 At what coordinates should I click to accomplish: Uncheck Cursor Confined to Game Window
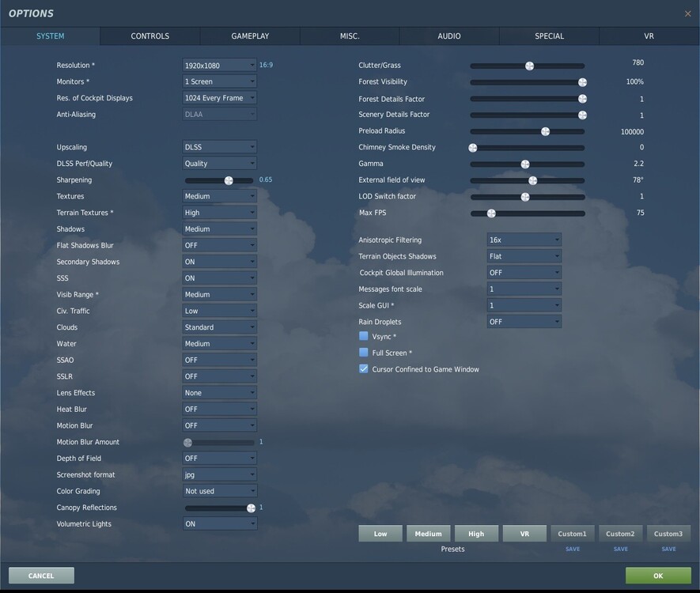coord(363,368)
